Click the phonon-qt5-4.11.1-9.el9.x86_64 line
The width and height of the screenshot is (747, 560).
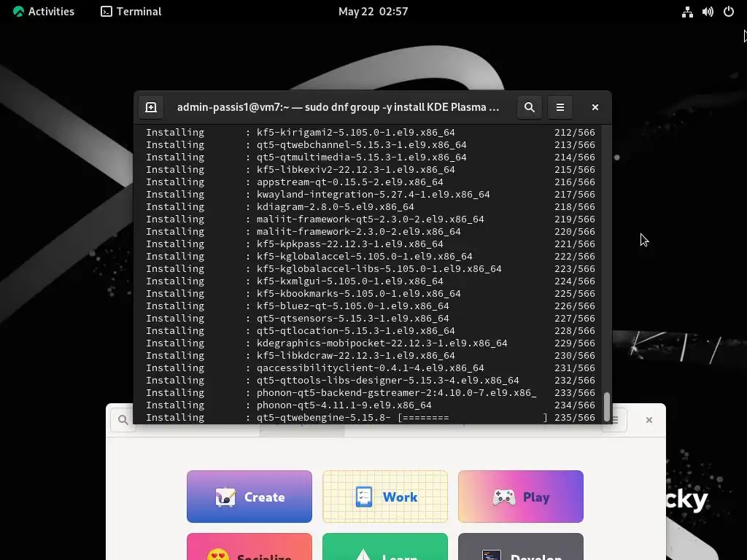tap(370, 405)
